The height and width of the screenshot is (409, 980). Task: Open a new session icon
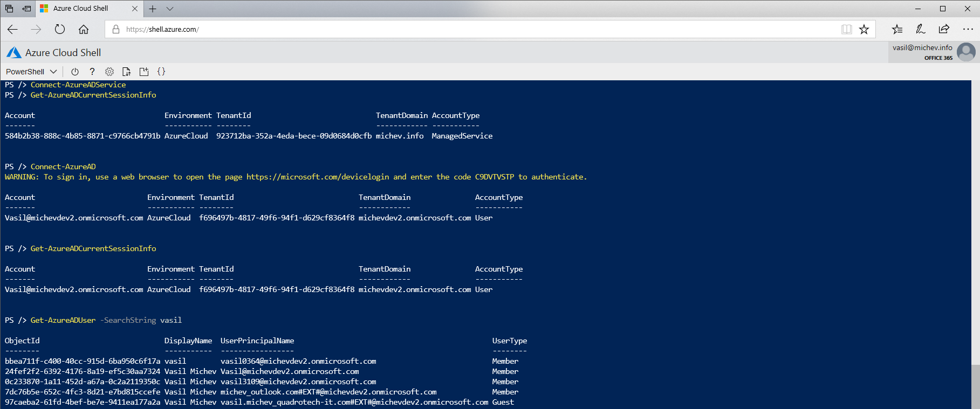click(x=144, y=72)
